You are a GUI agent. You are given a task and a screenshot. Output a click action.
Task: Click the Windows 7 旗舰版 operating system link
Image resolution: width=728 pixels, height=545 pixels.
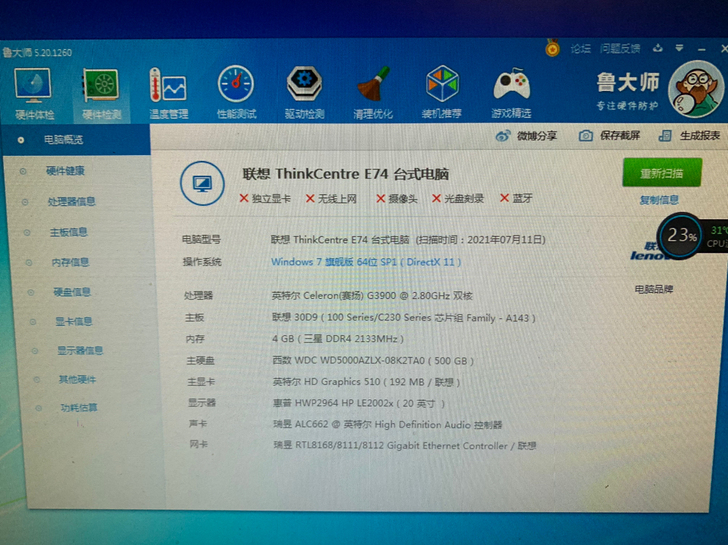pos(366,262)
